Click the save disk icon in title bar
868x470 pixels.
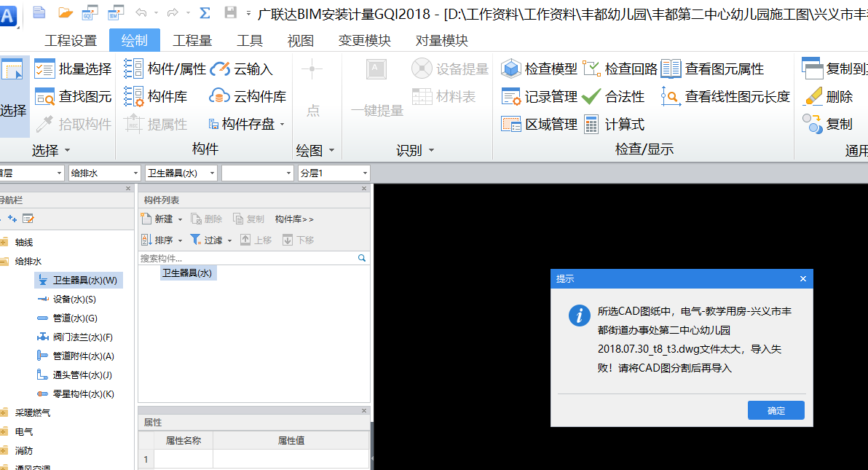pos(230,12)
